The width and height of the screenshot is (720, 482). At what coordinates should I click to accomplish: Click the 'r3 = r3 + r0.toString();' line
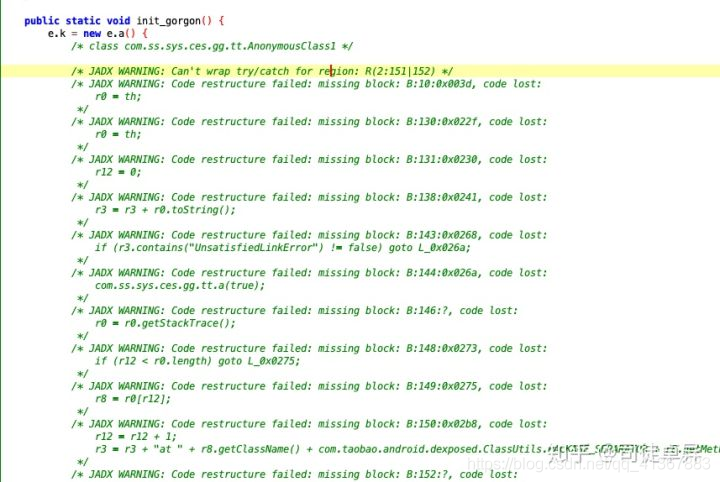pyautogui.click(x=165, y=210)
